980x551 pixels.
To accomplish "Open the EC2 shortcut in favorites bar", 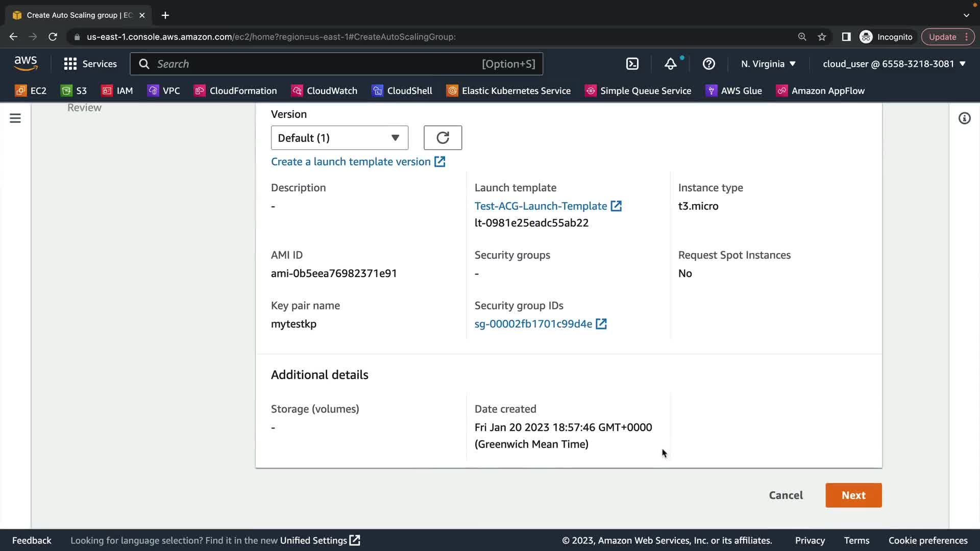I will (x=31, y=91).
